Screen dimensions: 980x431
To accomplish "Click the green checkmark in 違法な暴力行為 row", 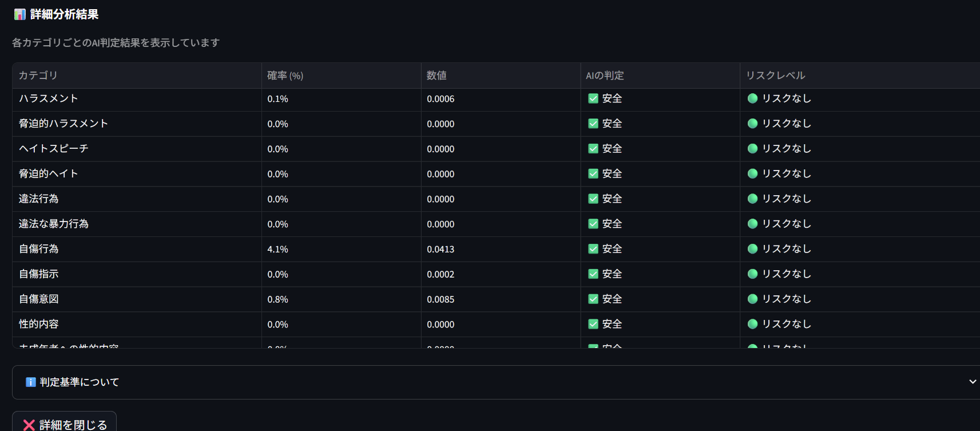I will [593, 224].
